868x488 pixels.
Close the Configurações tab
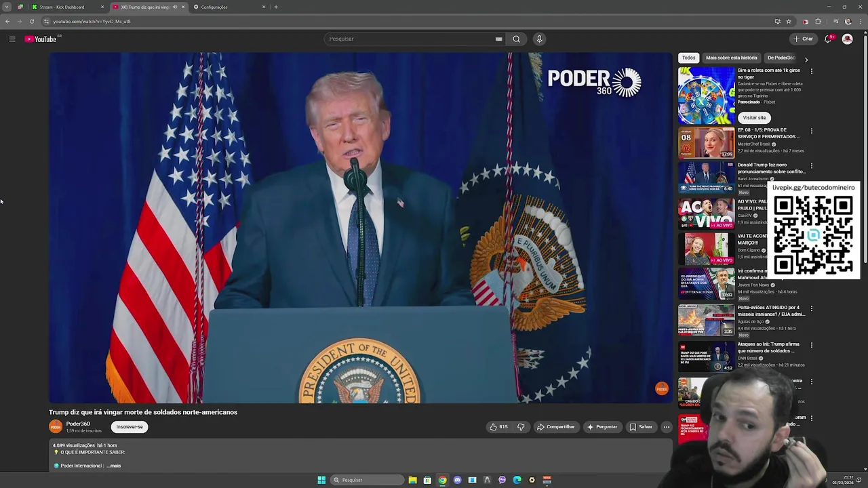(x=264, y=7)
